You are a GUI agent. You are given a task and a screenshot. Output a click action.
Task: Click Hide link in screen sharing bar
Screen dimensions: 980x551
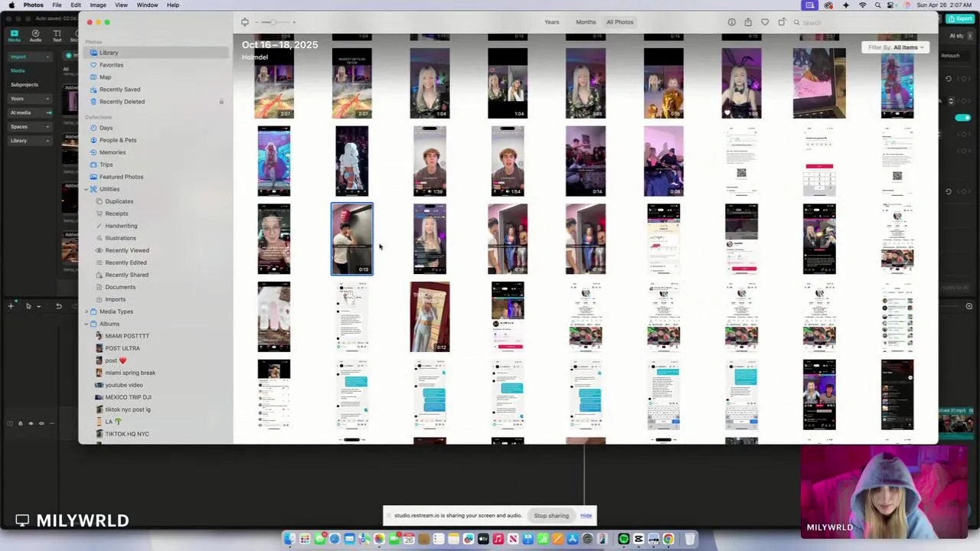(x=586, y=516)
